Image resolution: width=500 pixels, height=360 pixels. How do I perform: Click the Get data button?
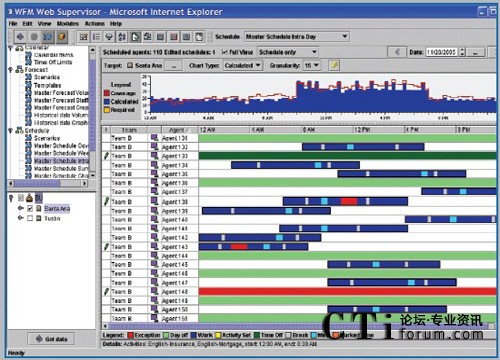pyautogui.click(x=51, y=339)
